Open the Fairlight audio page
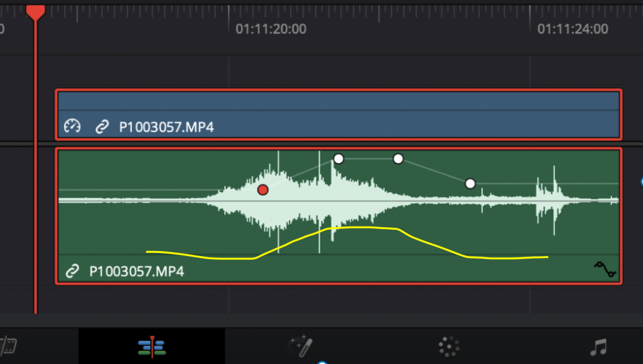The image size is (643, 364). click(598, 346)
